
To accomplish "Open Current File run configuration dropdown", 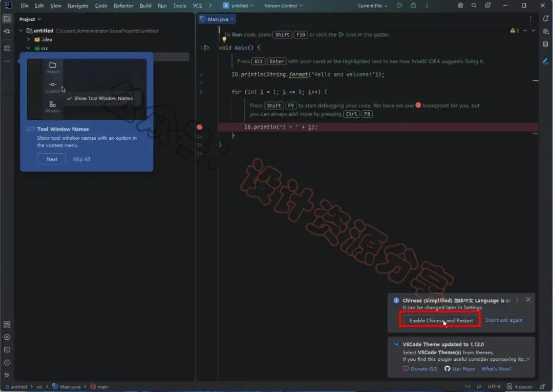I will tap(372, 6).
